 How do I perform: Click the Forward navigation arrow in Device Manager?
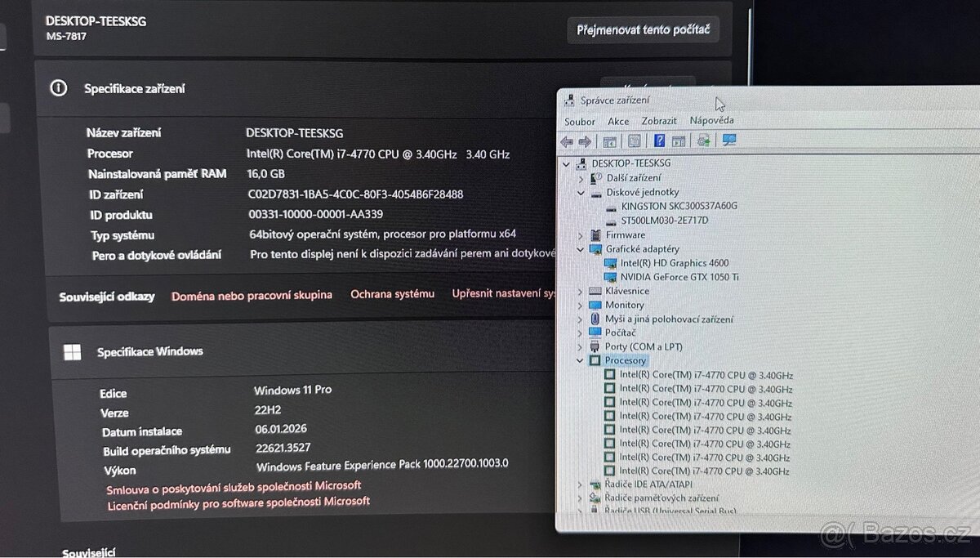585,141
